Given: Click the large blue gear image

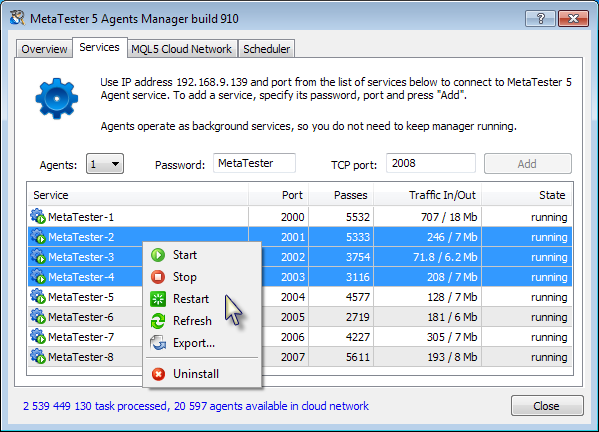Looking at the screenshot, I should [x=57, y=99].
